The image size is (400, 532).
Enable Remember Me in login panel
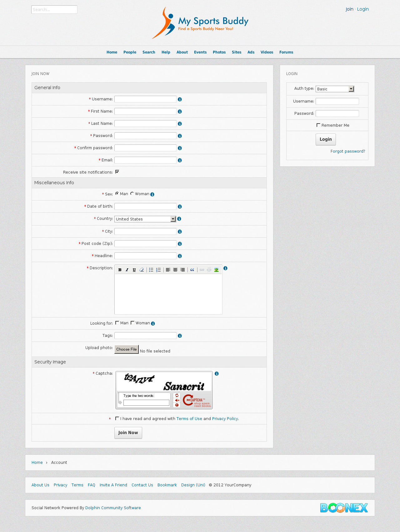click(318, 125)
